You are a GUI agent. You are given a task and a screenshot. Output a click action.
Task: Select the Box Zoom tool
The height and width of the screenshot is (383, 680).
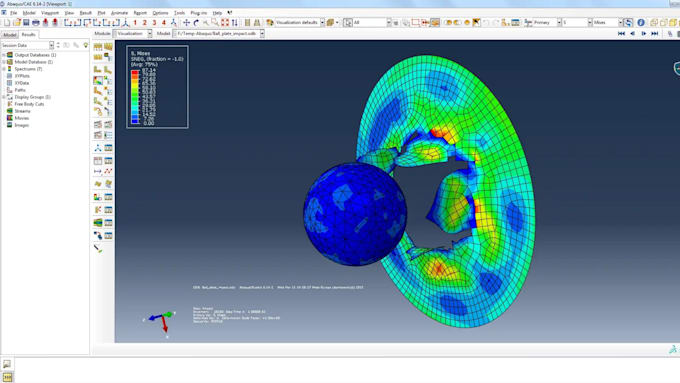click(x=215, y=23)
